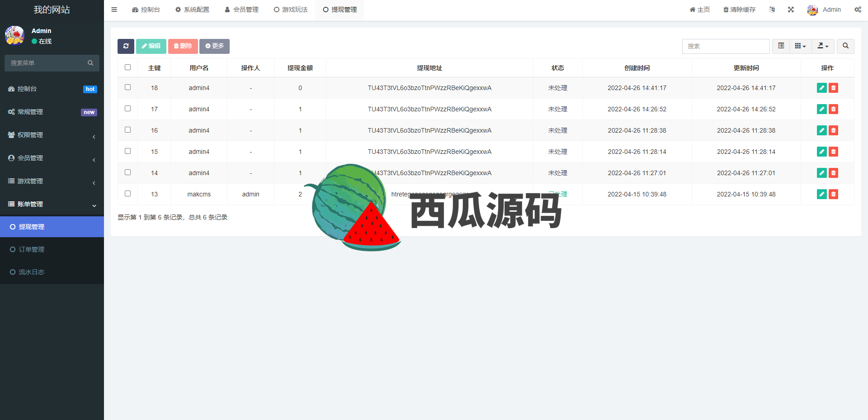The height and width of the screenshot is (420, 868).
Task: Edit row 15 with the green pencil icon
Action: coord(822,152)
